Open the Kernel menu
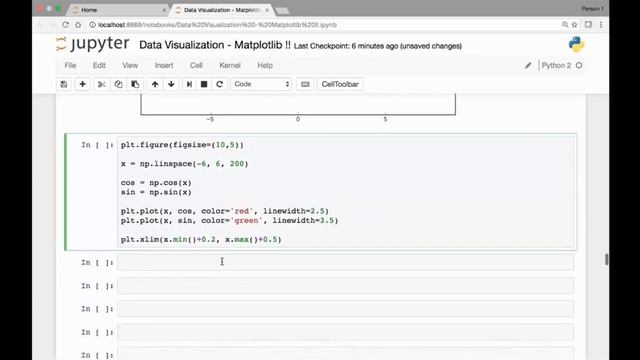Image resolution: width=640 pixels, height=360 pixels. click(x=230, y=65)
